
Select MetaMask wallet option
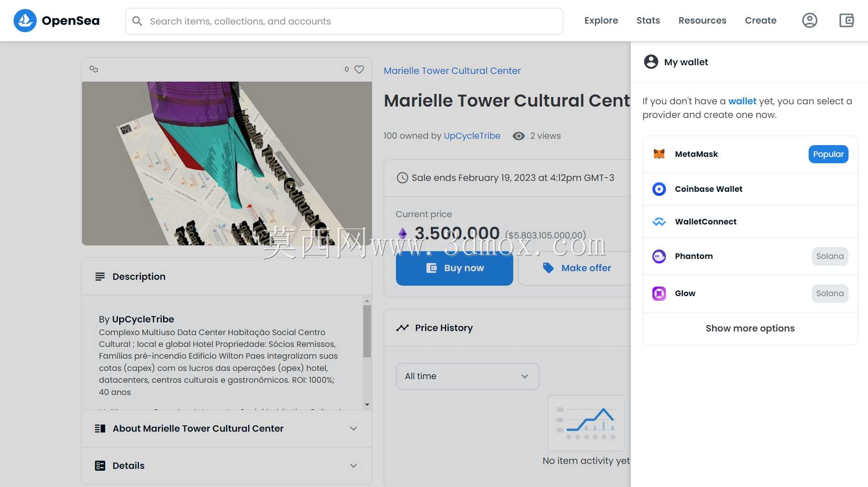click(750, 154)
